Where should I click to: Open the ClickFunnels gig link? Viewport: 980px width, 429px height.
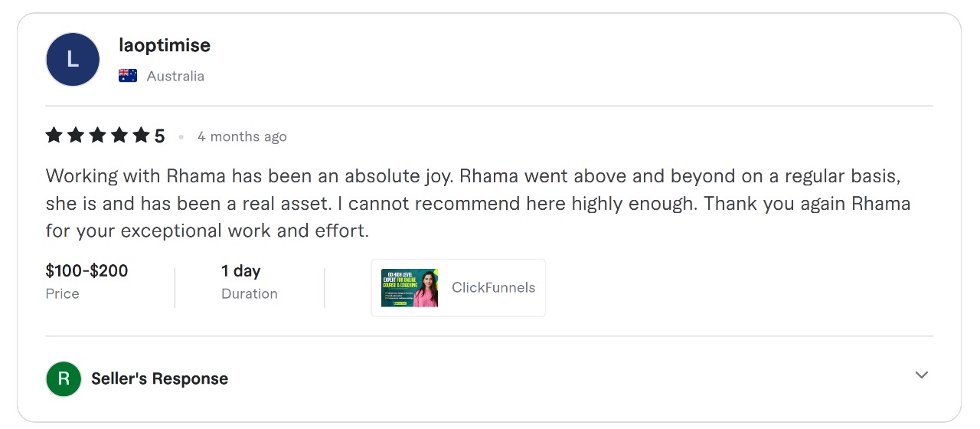[493, 288]
